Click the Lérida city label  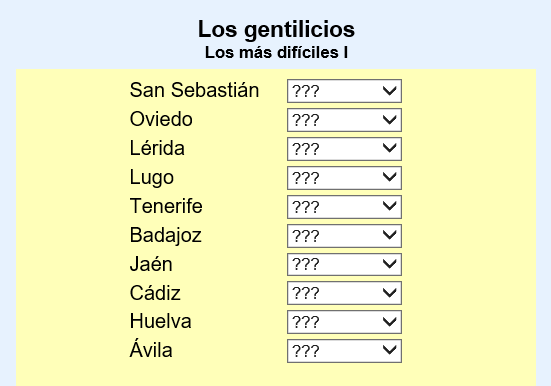pyautogui.click(x=157, y=148)
